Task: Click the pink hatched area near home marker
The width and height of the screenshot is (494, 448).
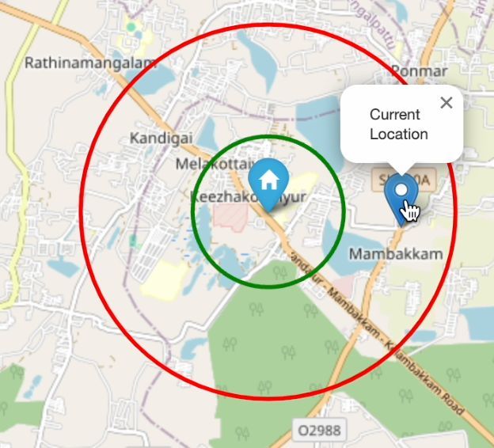Action: coord(230,217)
